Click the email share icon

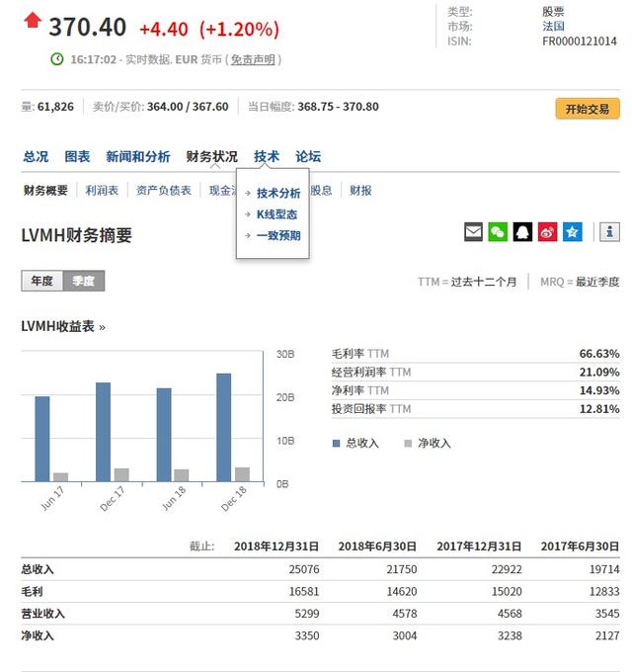pyautogui.click(x=473, y=232)
